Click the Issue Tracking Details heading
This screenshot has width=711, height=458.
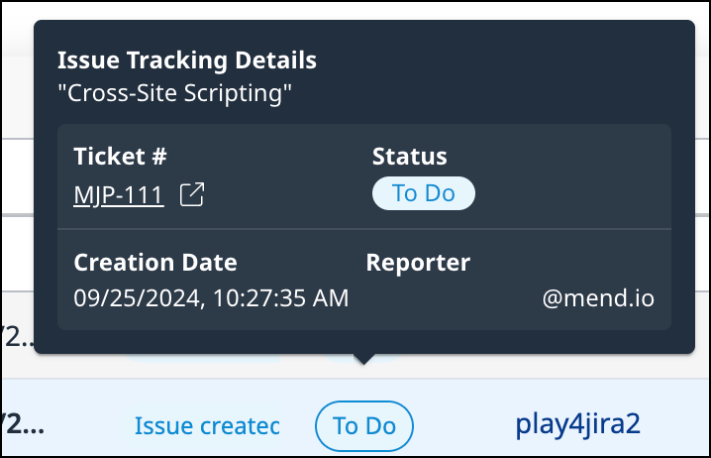coord(187,60)
